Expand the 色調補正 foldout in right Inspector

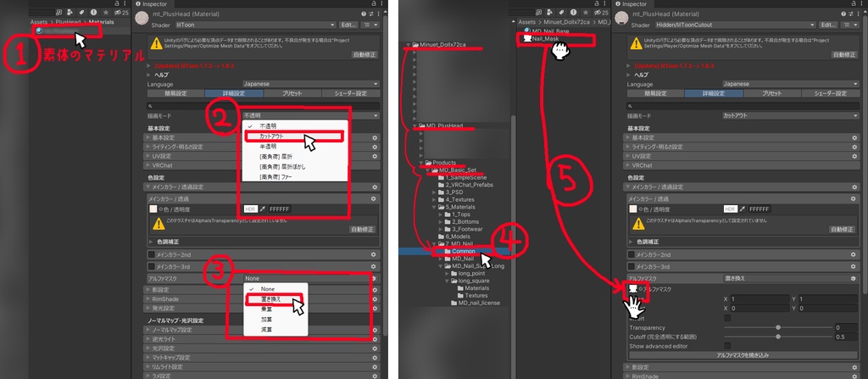pos(632,242)
